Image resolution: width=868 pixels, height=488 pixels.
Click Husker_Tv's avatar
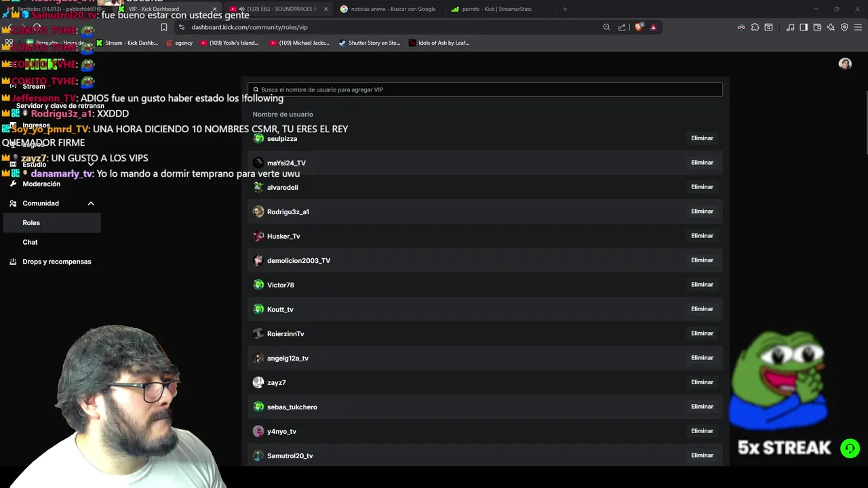(258, 236)
